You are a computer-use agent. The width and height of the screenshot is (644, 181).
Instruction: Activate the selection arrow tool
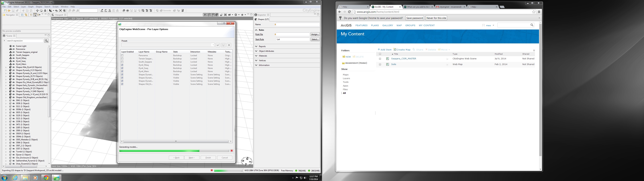click(50, 11)
